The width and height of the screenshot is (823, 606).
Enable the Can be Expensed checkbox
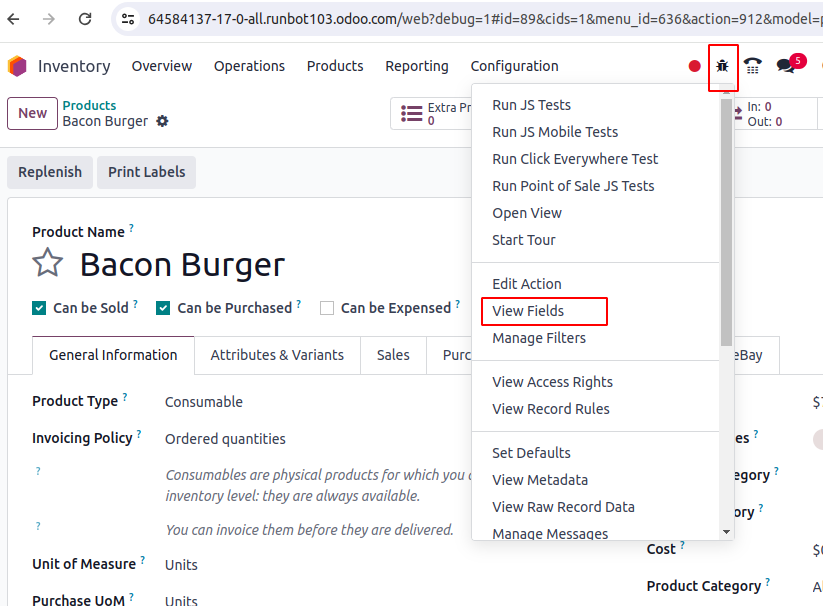click(x=327, y=308)
